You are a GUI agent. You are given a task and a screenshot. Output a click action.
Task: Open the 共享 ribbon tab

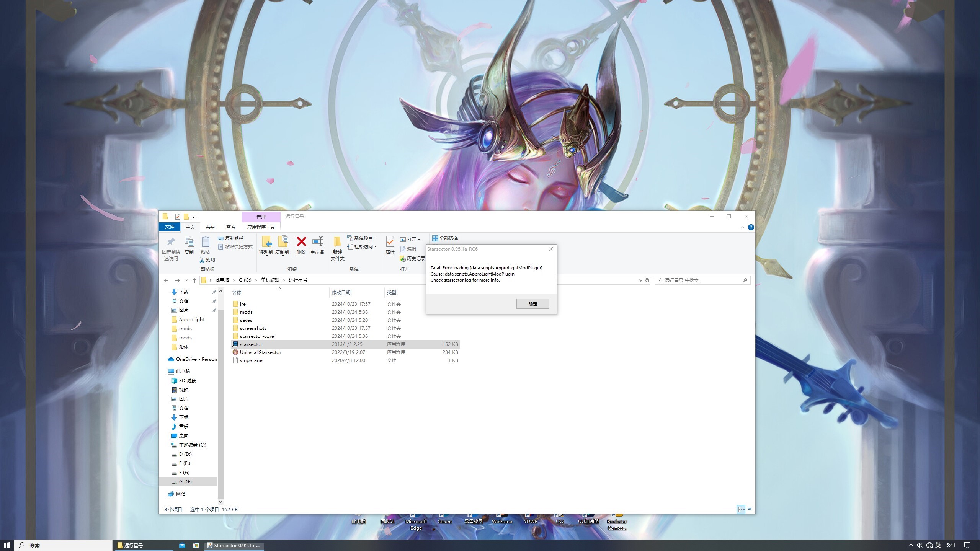[210, 227]
